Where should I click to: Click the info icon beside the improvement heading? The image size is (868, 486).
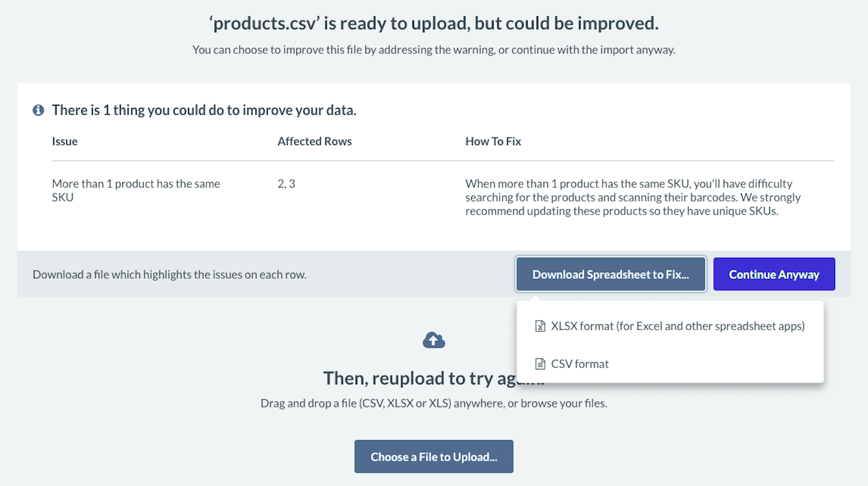tap(38, 110)
